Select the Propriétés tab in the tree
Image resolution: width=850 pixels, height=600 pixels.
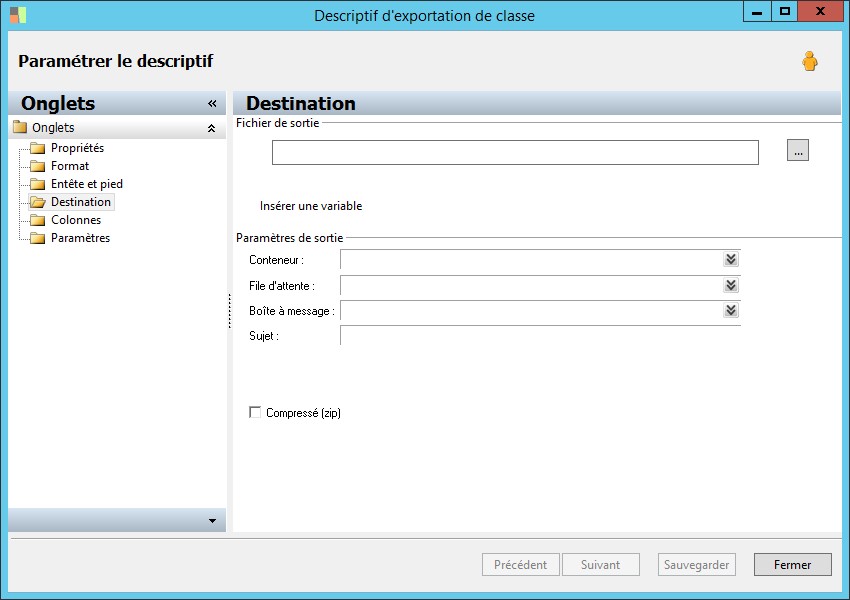click(78, 148)
